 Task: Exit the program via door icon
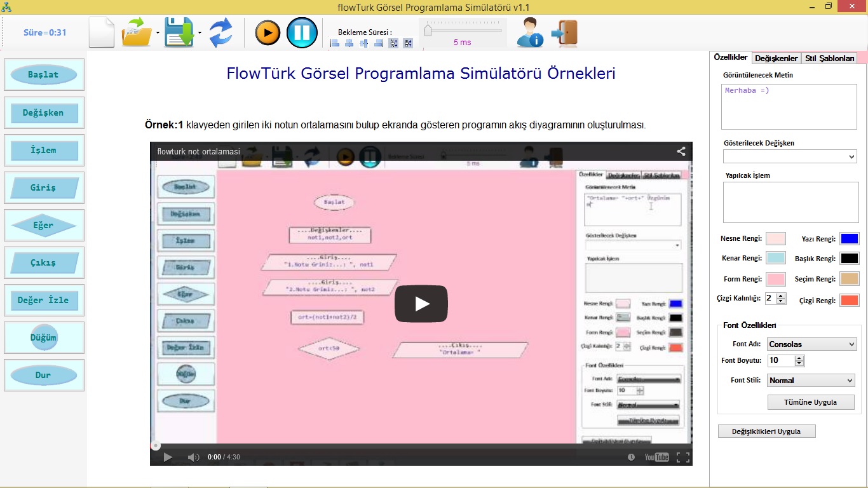coord(564,33)
